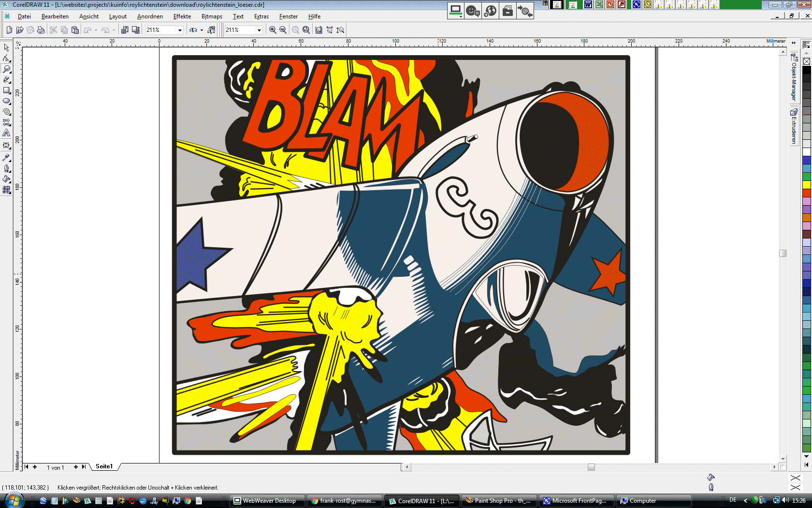Select the Ellipse tool

click(x=6, y=101)
